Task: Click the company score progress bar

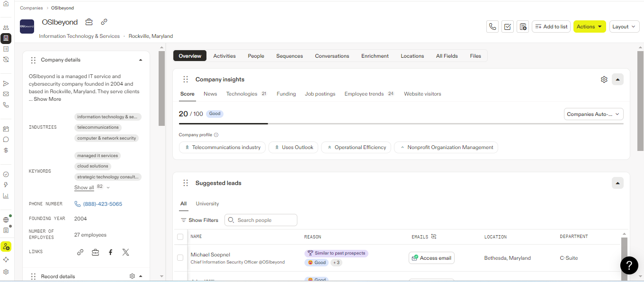Action: pos(401,123)
